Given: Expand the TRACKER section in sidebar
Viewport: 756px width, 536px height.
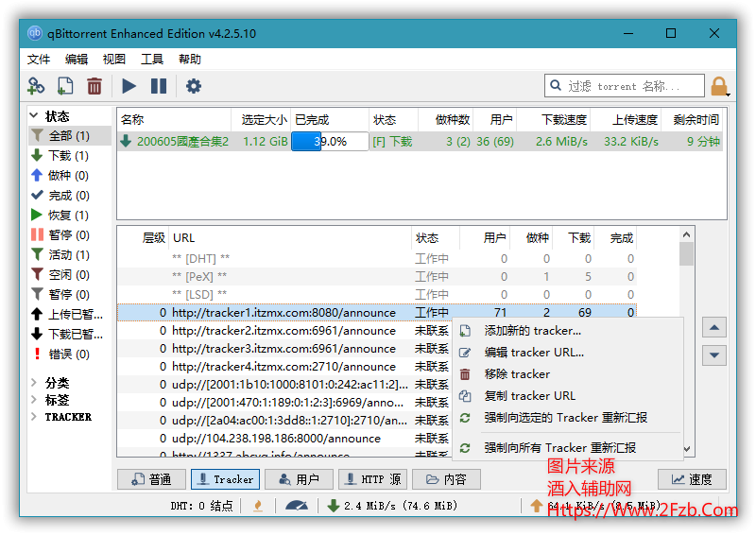Looking at the screenshot, I should (35, 417).
